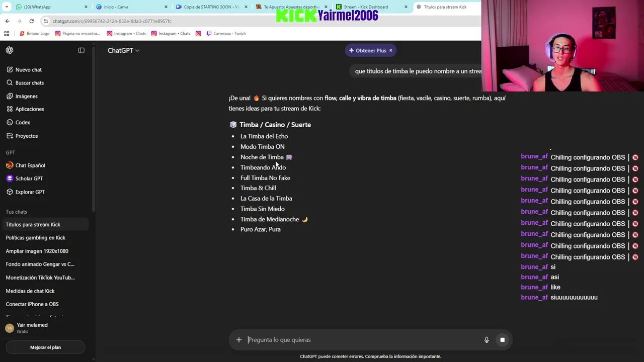Click the text Timba de Medianoche

(x=270, y=219)
